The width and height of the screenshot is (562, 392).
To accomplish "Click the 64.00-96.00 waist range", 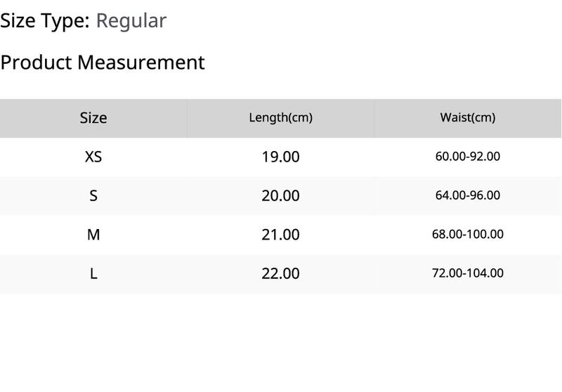I will pos(468,195).
